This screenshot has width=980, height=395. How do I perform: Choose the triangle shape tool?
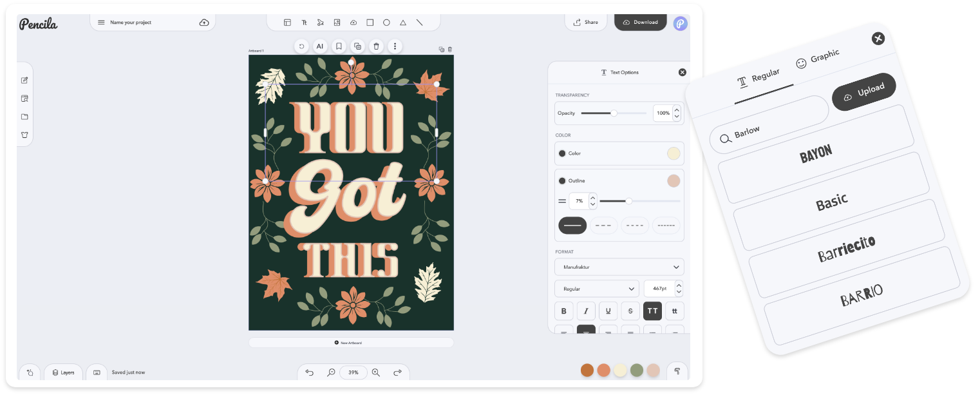coord(403,23)
